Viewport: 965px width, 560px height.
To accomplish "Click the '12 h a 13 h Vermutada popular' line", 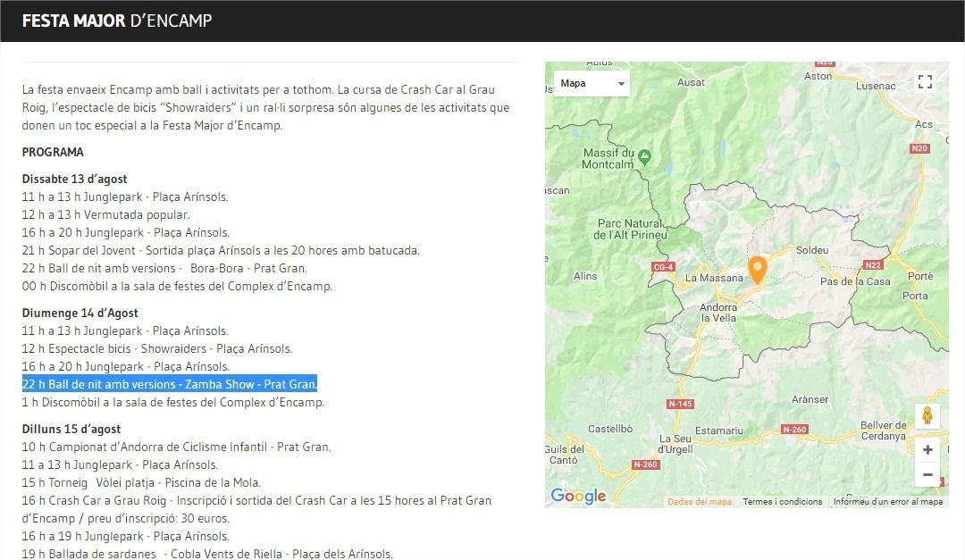I will coord(105,214).
